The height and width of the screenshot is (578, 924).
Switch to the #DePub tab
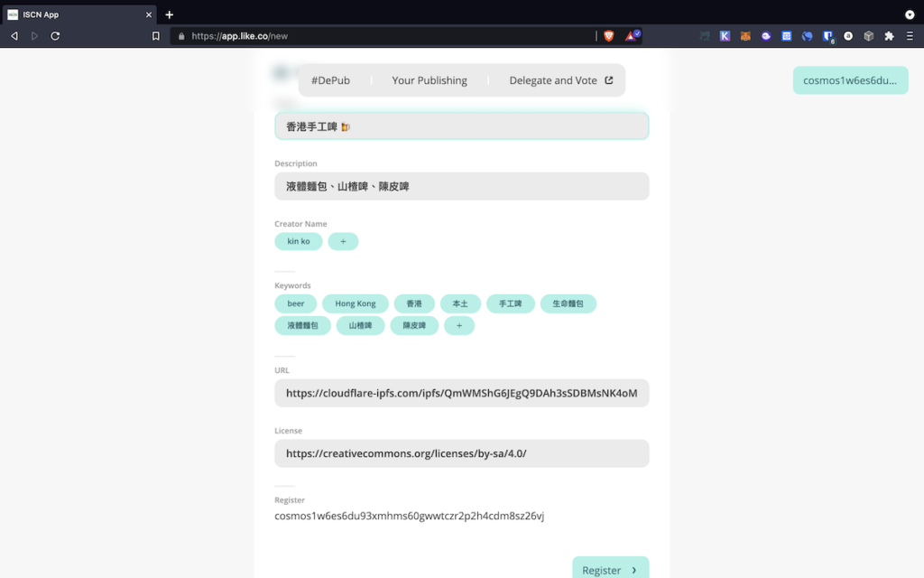click(332, 79)
